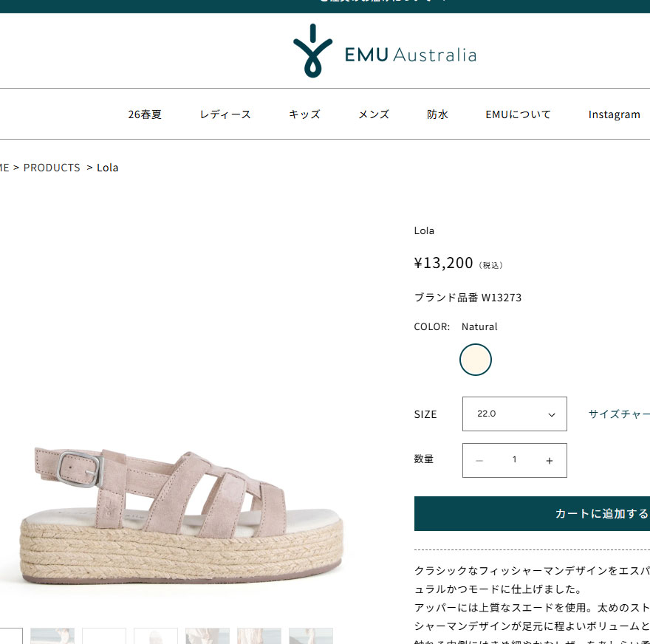The image size is (650, 644).
Task: Click the EMU Australia logo icon
Action: coord(312,50)
